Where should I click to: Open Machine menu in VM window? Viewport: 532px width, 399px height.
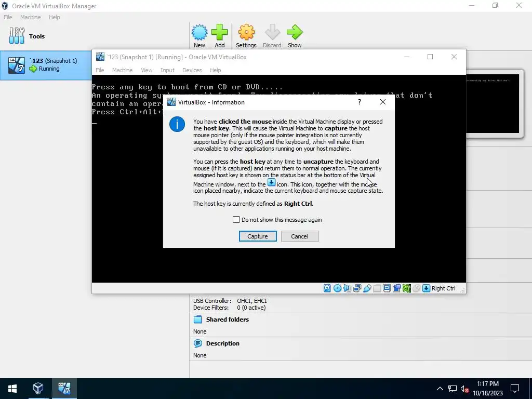tap(123, 70)
